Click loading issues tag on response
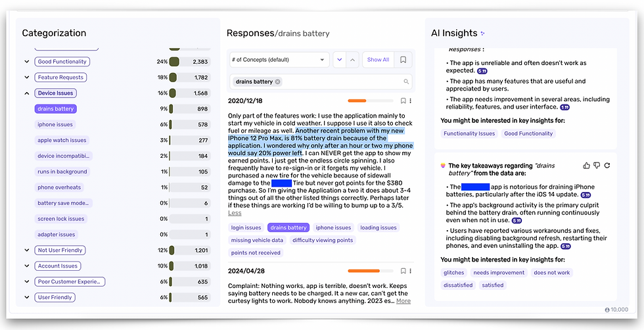644x330 pixels. [379, 227]
